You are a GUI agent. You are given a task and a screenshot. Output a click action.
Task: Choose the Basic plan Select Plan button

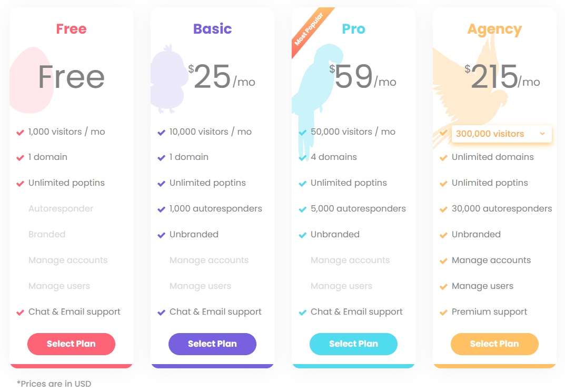point(212,344)
